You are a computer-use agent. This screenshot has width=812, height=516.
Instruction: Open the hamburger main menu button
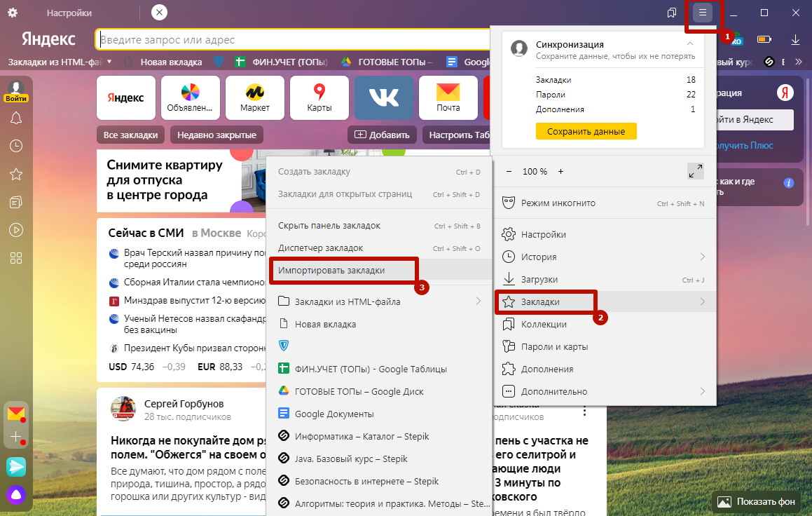702,13
